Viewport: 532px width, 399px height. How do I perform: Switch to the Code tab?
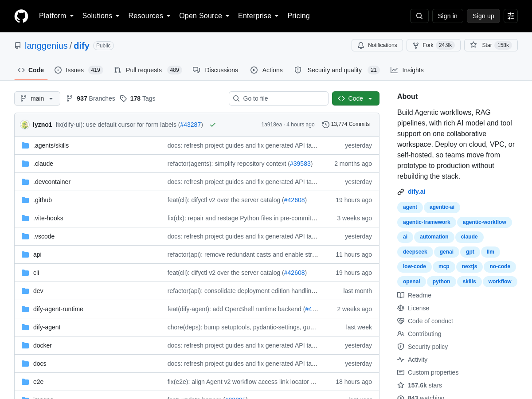[x=31, y=70]
